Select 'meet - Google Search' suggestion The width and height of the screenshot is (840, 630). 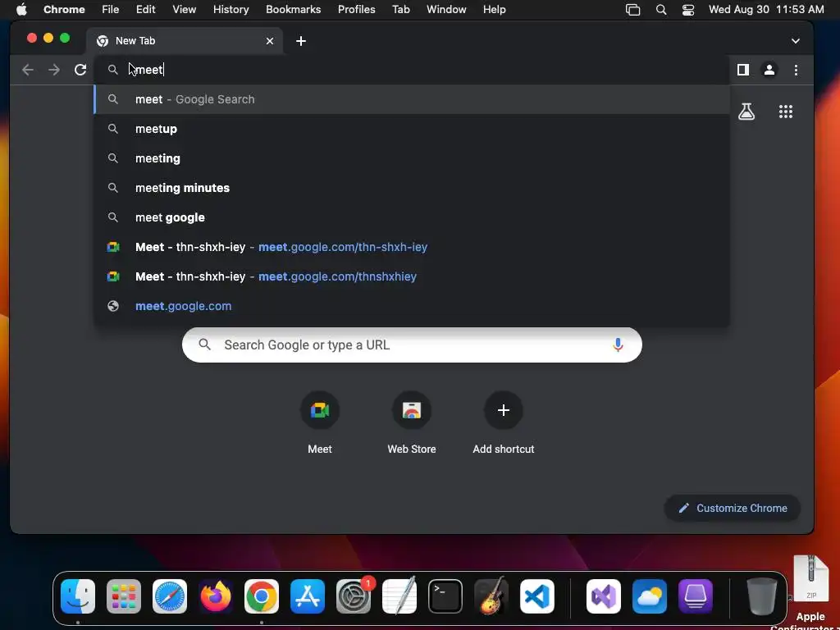tap(412, 99)
